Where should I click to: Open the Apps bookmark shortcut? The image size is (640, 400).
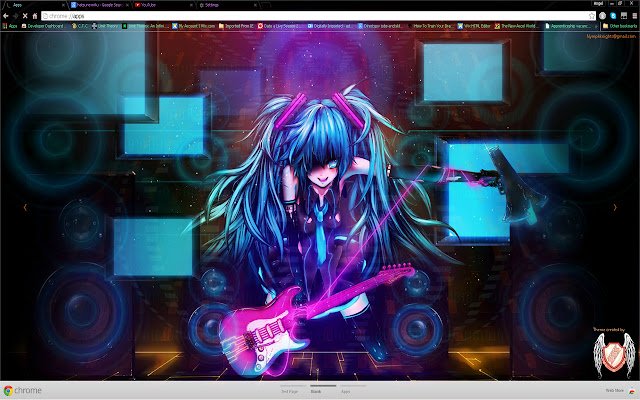point(10,26)
